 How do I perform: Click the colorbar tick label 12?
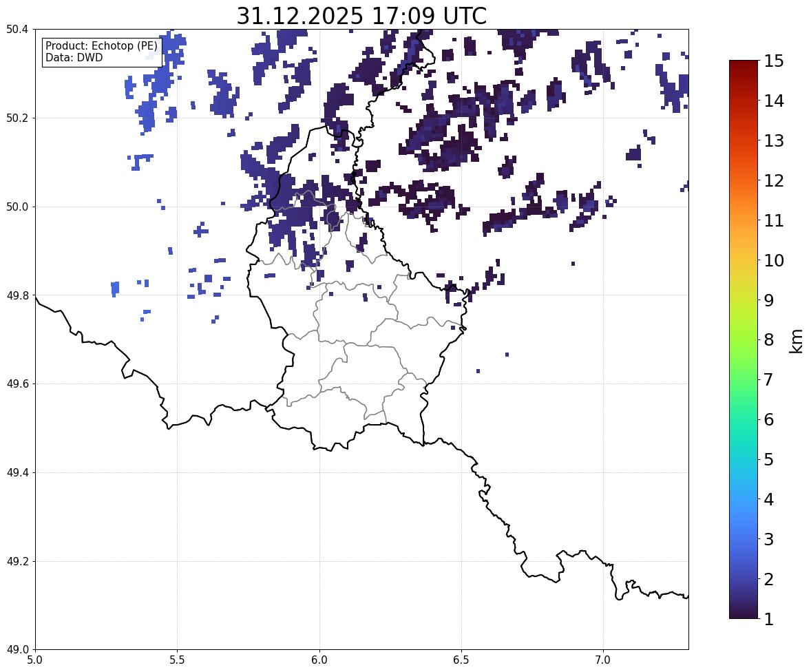coord(774,180)
